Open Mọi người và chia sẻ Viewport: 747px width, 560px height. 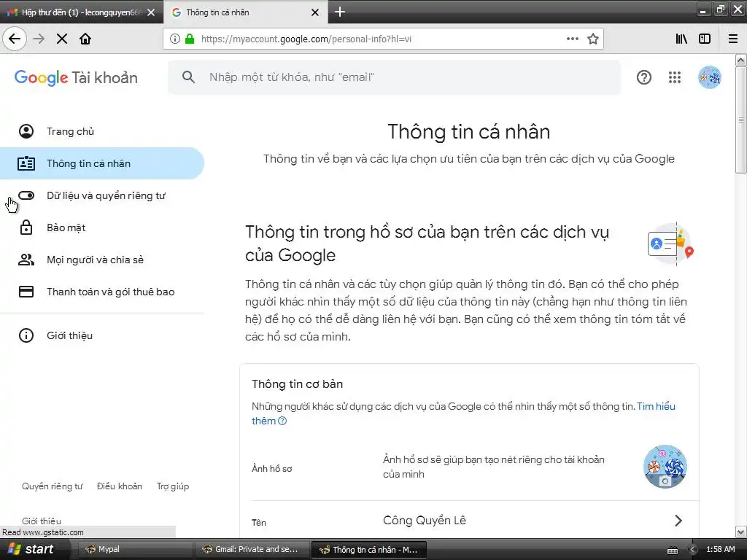[102, 260]
